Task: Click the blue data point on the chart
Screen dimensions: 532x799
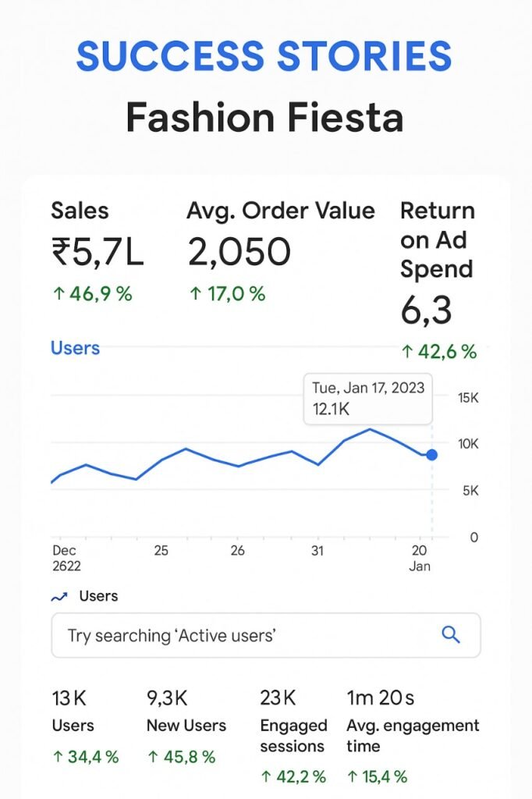Action: click(x=431, y=455)
